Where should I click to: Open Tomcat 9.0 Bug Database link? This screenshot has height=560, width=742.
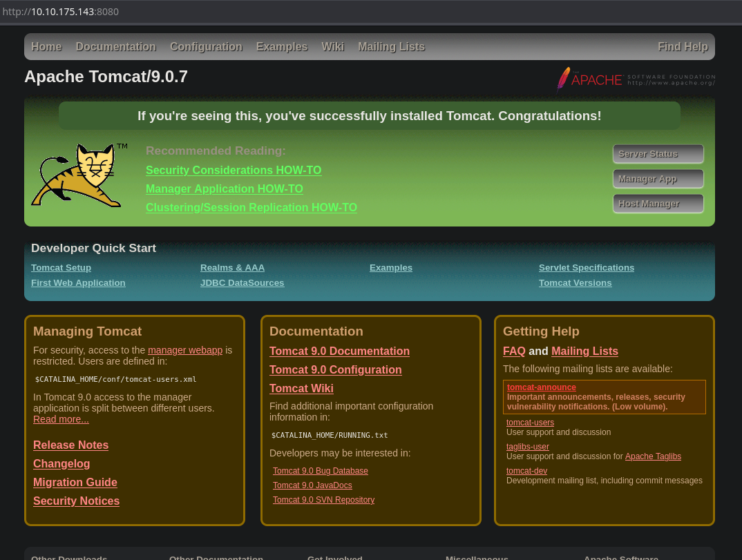pyautogui.click(x=321, y=471)
